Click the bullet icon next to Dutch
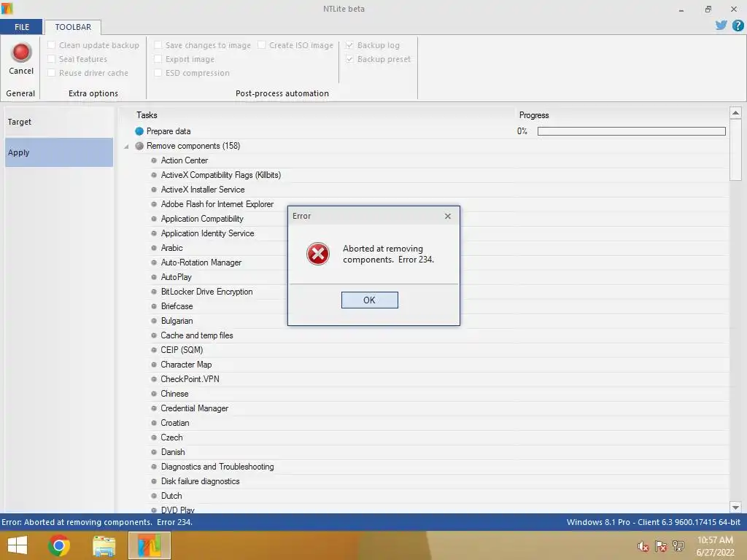Screen dimensions: 747x560 (x=154, y=496)
